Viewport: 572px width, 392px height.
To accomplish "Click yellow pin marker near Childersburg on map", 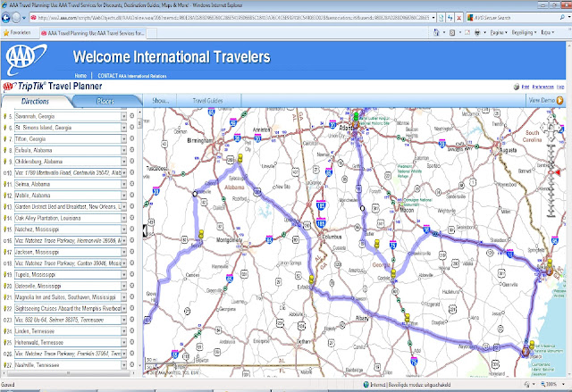I will tap(240, 158).
